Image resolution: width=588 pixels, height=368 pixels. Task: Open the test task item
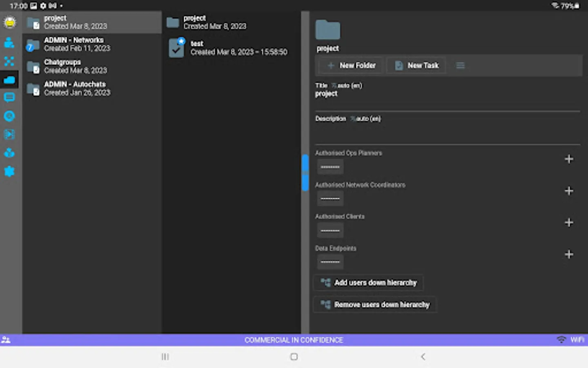coord(232,47)
